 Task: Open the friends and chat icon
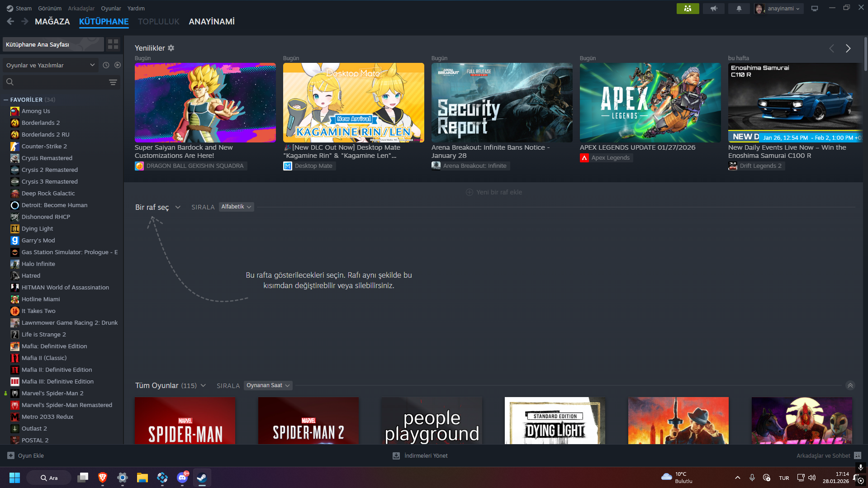pyautogui.click(x=858, y=455)
